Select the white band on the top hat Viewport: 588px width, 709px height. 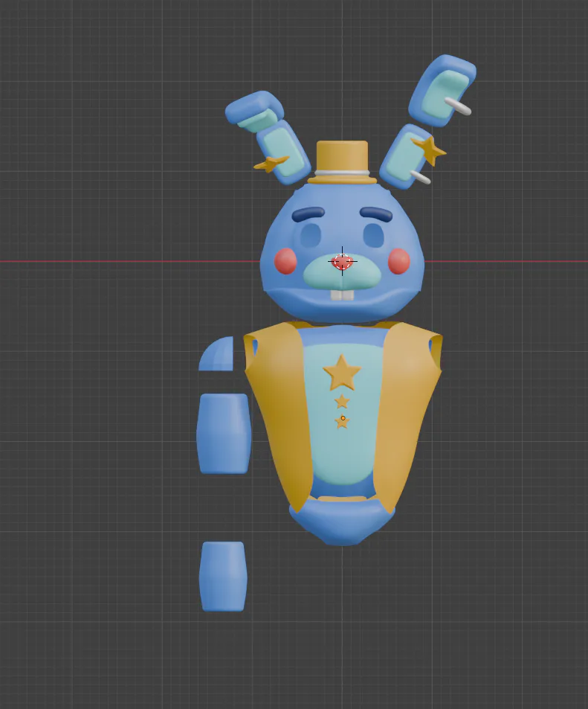pyautogui.click(x=342, y=173)
